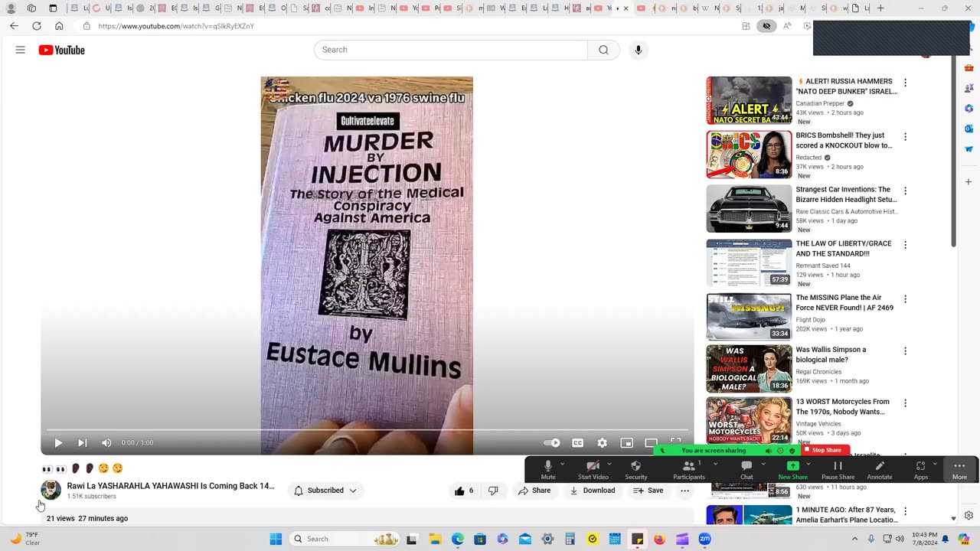Click the Download button
Image resolution: width=980 pixels, height=551 pixels.
click(x=593, y=491)
